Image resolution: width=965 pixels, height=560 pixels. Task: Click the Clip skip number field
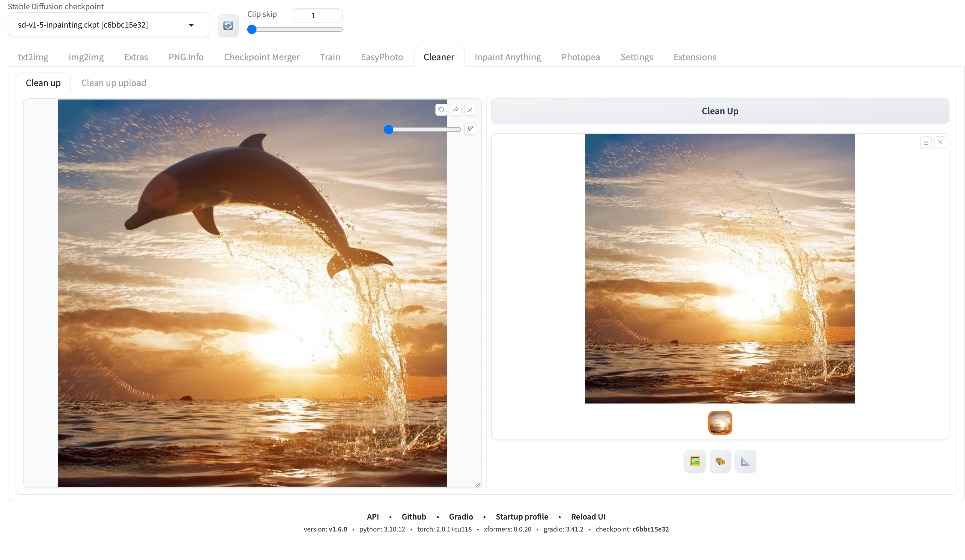point(318,16)
